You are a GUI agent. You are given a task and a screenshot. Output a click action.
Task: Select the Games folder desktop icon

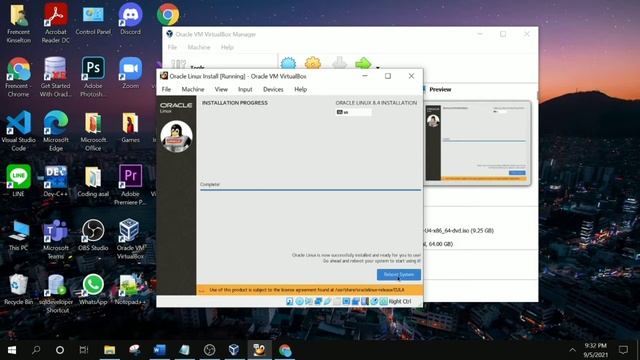(x=130, y=127)
